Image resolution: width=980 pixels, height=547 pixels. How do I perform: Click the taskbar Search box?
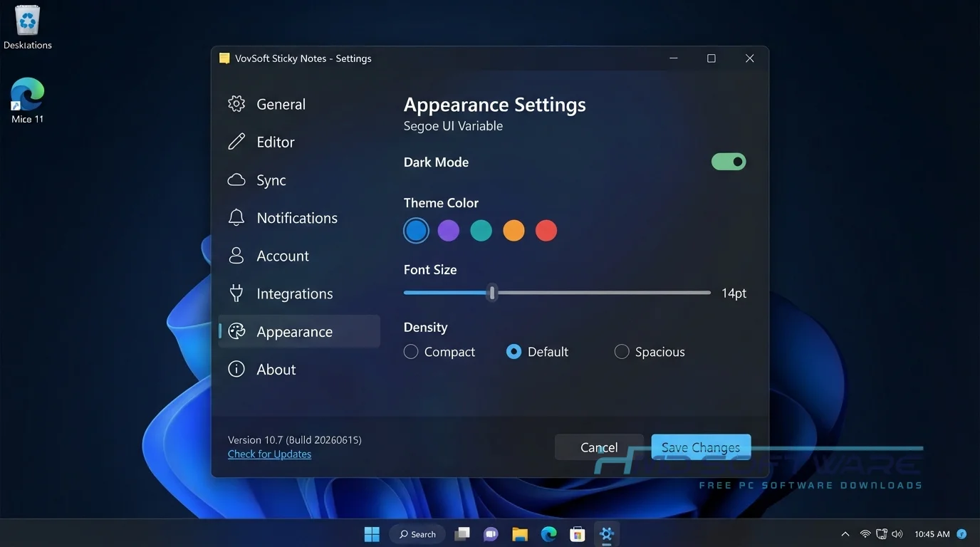point(417,534)
